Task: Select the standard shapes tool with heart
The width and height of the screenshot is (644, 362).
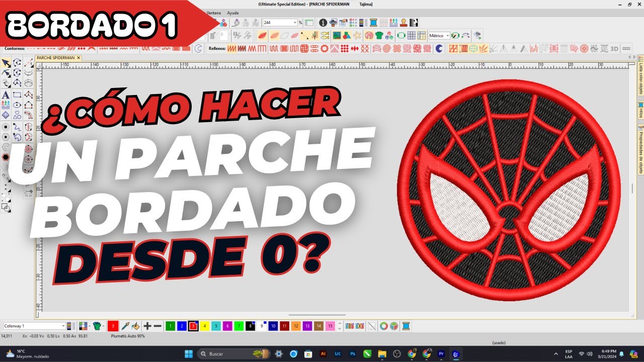Action: point(17,116)
